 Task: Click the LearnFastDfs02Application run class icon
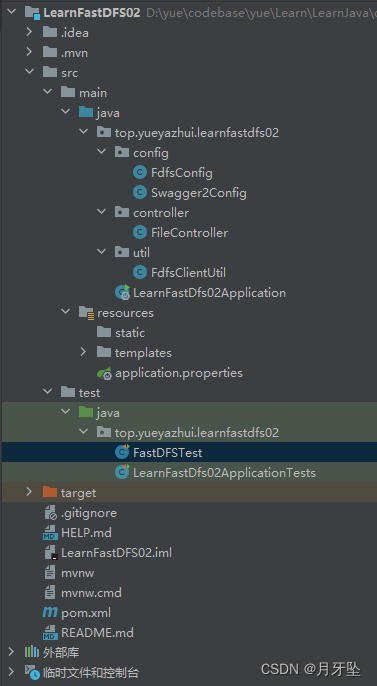click(x=122, y=293)
